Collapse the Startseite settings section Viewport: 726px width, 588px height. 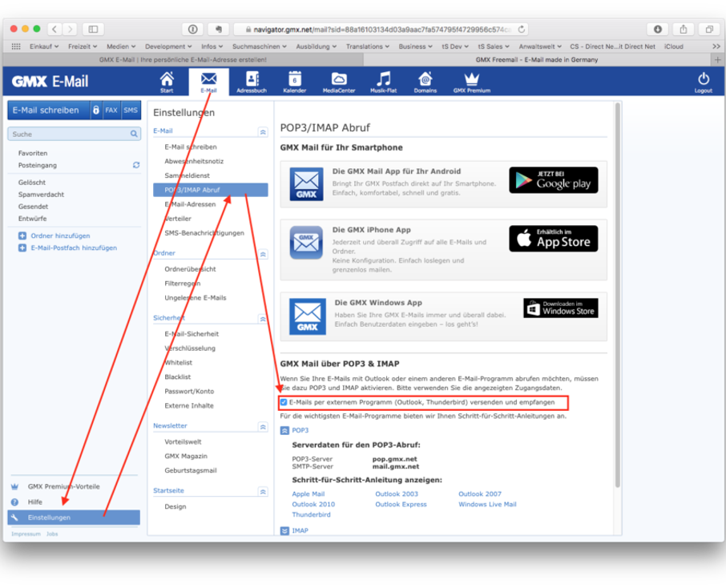pyautogui.click(x=263, y=492)
